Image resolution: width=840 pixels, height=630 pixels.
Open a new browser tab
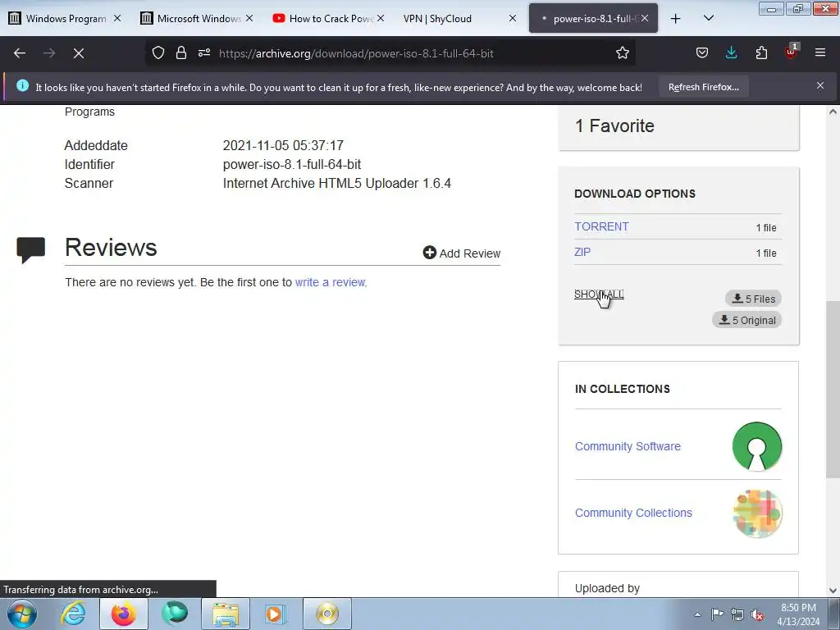click(x=676, y=19)
